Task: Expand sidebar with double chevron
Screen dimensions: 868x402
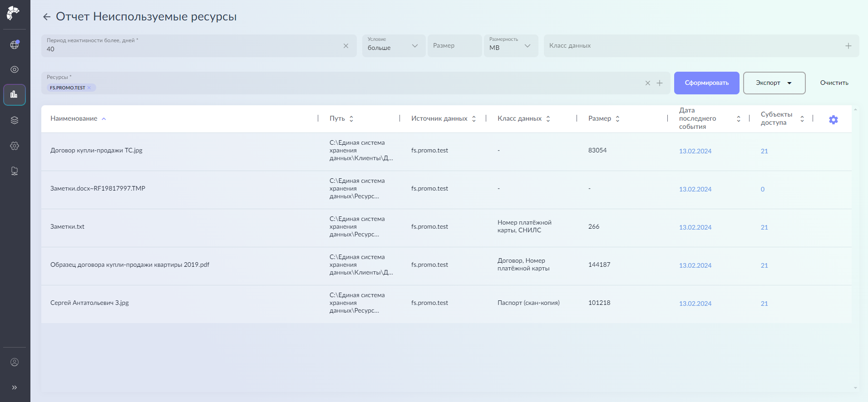Action: click(15, 387)
